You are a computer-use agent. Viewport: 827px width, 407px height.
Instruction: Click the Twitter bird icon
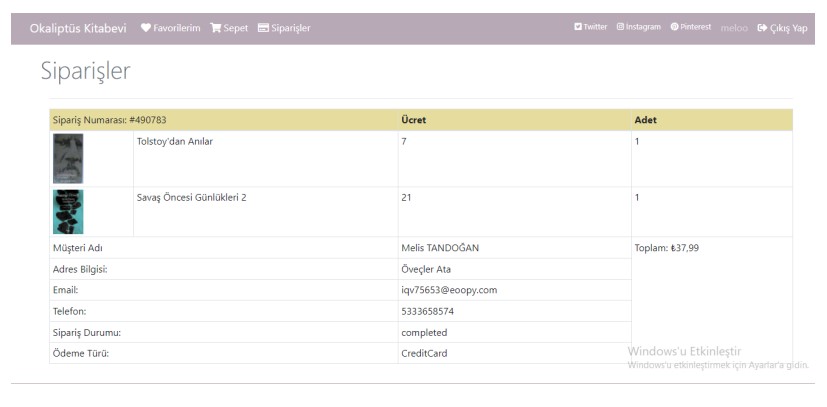click(578, 27)
